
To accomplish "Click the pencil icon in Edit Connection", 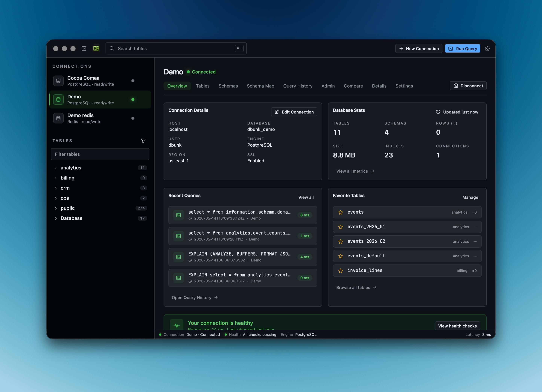I will click(x=277, y=112).
